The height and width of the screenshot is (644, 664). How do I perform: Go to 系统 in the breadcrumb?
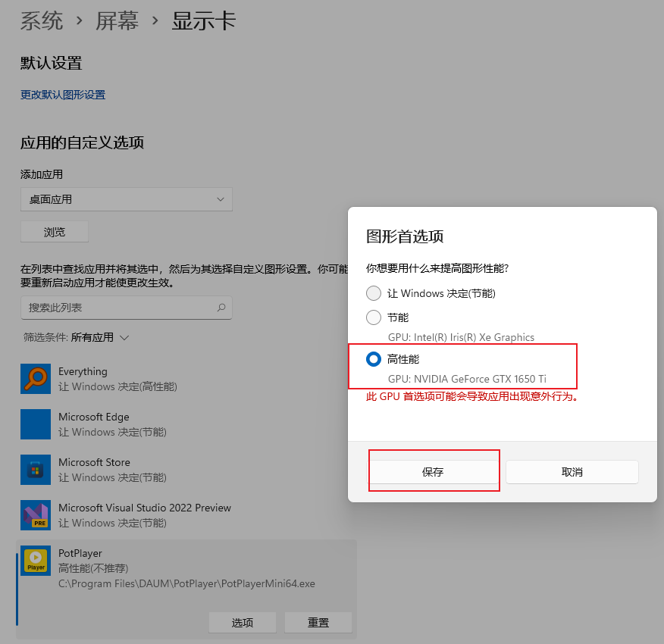42,20
